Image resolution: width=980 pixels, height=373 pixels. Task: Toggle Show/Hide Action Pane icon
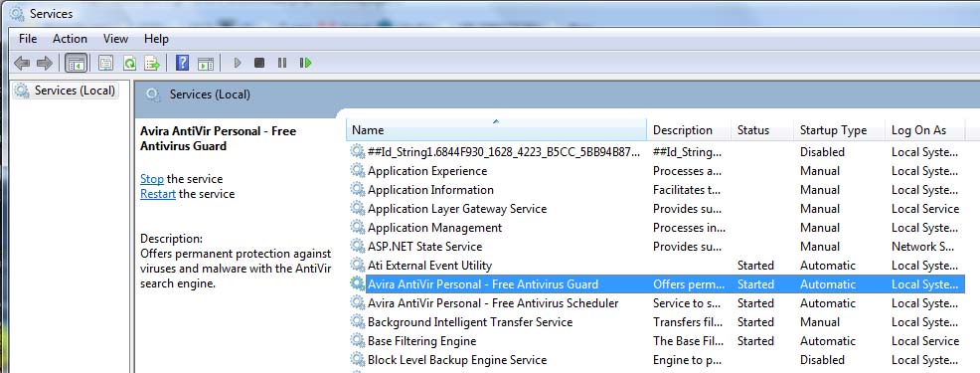(x=206, y=64)
